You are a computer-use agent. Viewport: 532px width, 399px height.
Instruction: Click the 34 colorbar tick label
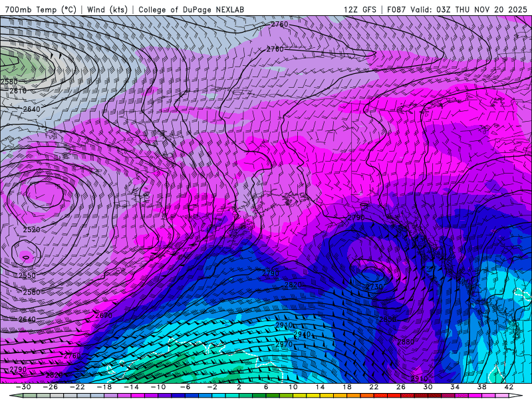455,387
